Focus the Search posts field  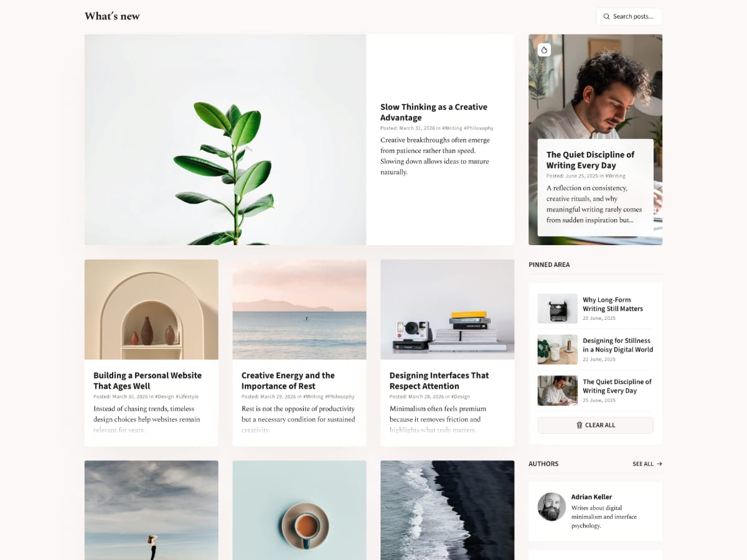point(629,17)
